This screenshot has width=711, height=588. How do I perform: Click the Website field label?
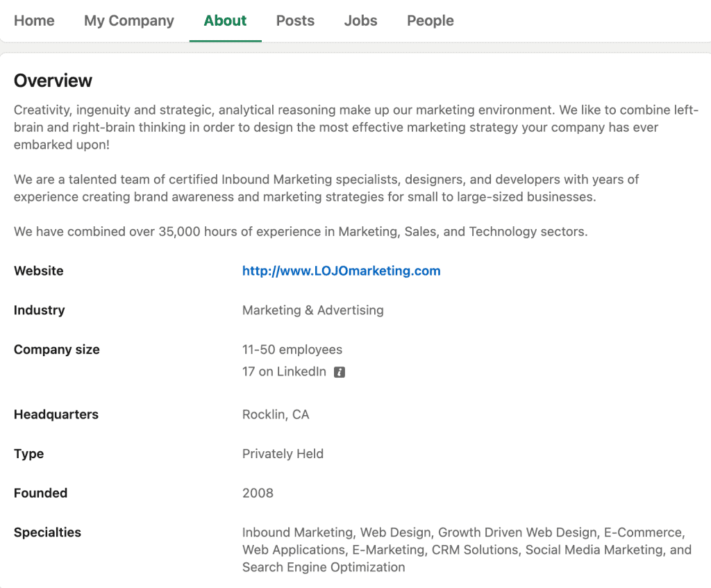pos(38,271)
